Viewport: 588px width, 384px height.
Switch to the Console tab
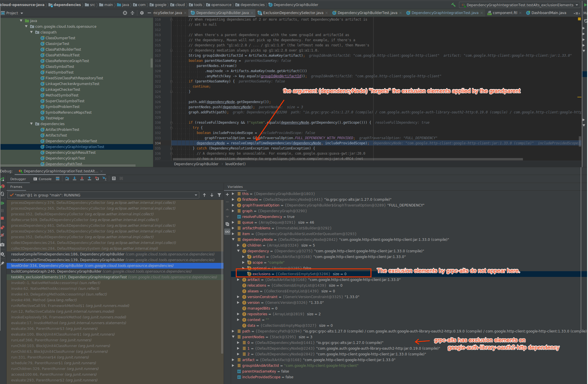[45, 179]
